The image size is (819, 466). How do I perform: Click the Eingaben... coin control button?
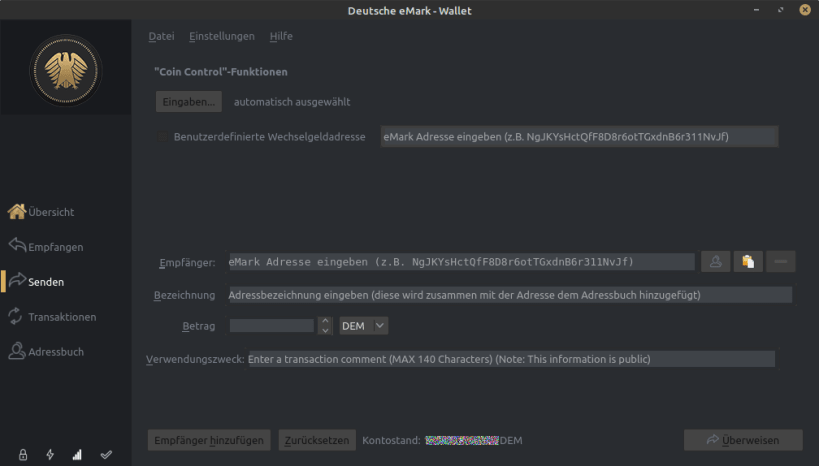[x=189, y=102]
